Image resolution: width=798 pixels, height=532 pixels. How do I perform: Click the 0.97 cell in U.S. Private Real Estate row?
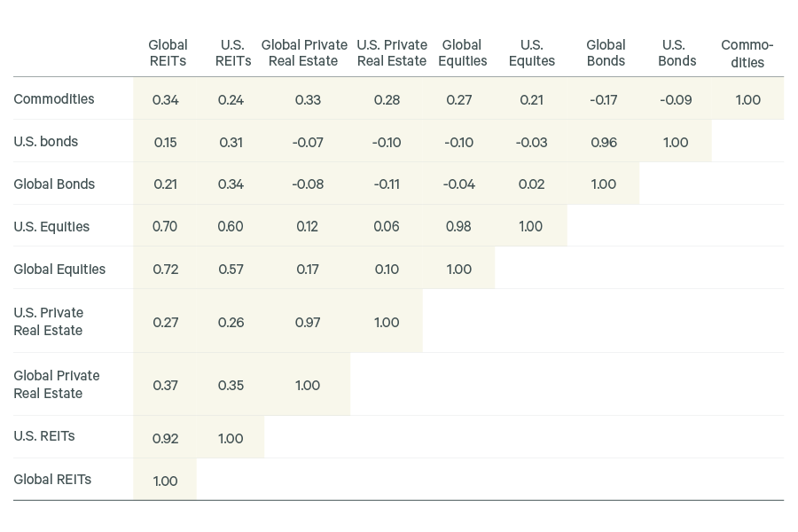[308, 323]
